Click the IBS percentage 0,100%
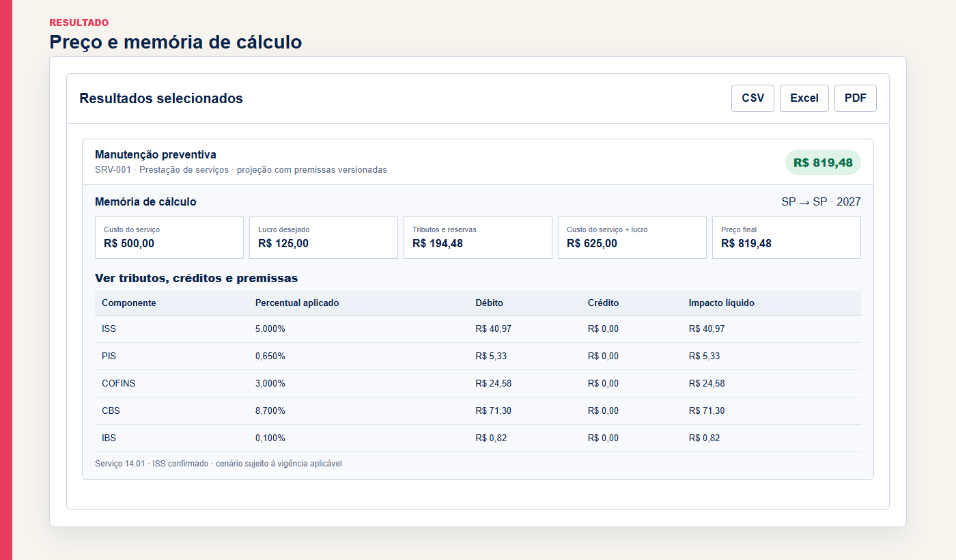The width and height of the screenshot is (956, 560). click(x=270, y=438)
